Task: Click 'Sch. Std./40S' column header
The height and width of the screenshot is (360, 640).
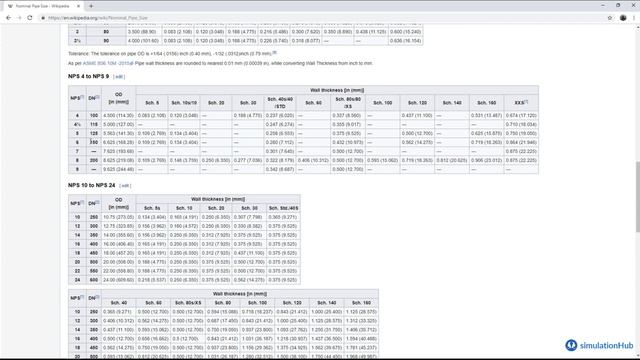Action: click(x=284, y=208)
